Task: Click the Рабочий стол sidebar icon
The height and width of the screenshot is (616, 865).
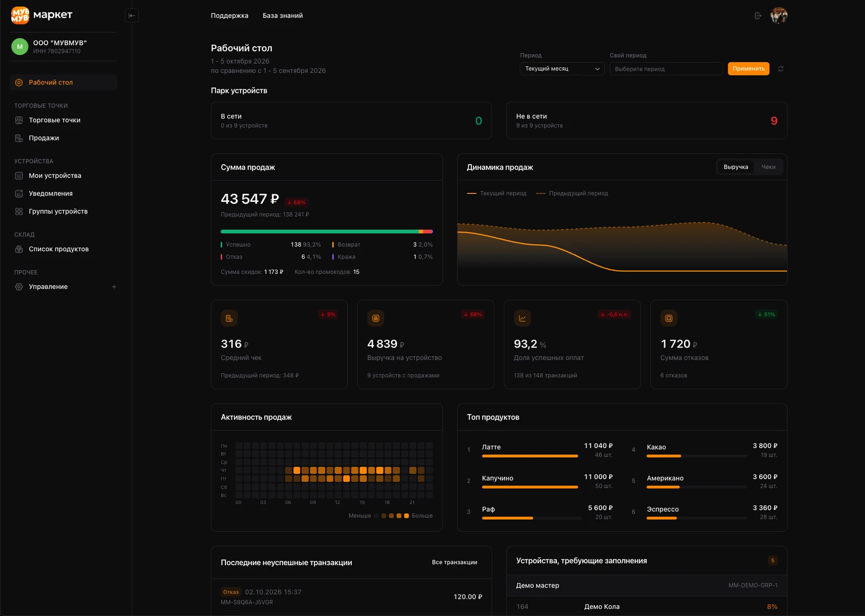Action: pos(19,83)
